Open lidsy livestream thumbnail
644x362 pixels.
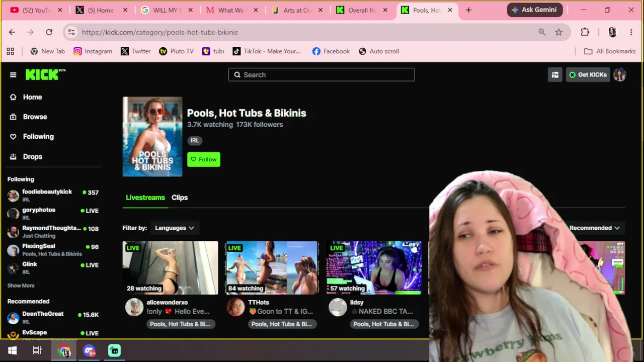(374, 267)
